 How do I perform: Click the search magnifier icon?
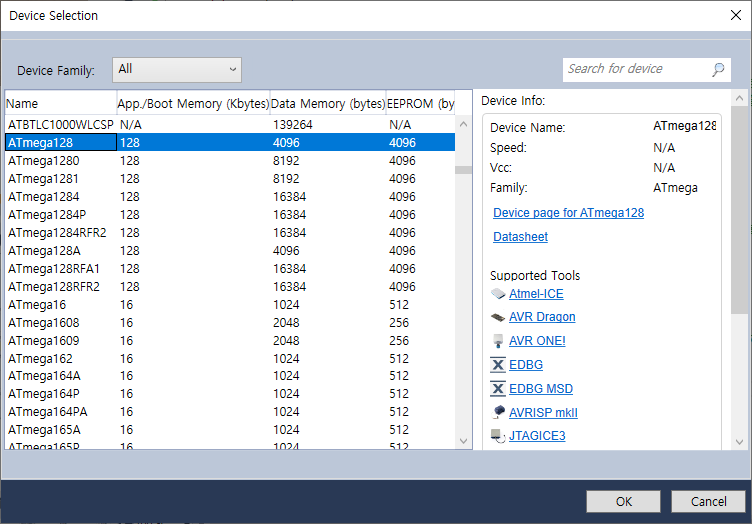718,70
